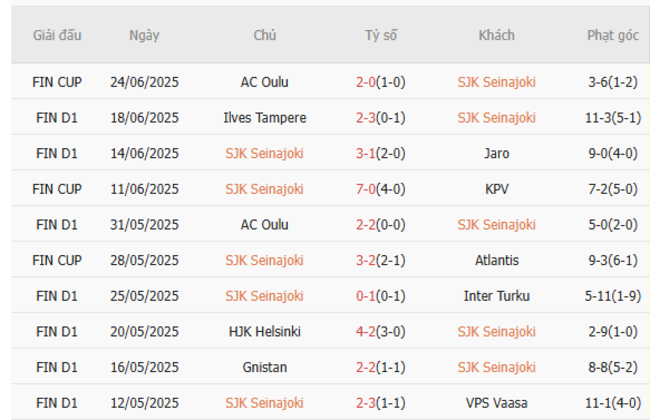Click the Giải đấu column header
Screen dimensions: 650x420
pos(57,36)
